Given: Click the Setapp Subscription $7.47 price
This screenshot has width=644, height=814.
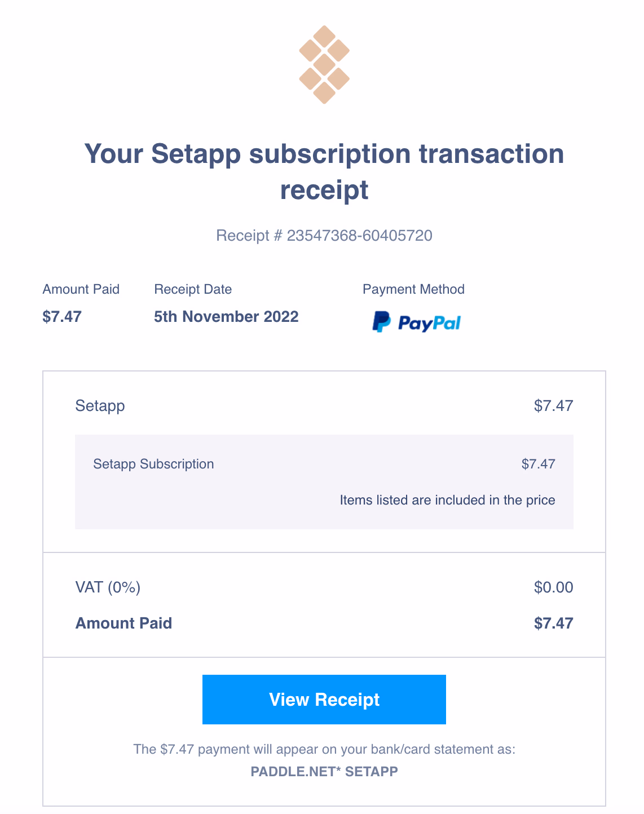Looking at the screenshot, I should (538, 464).
